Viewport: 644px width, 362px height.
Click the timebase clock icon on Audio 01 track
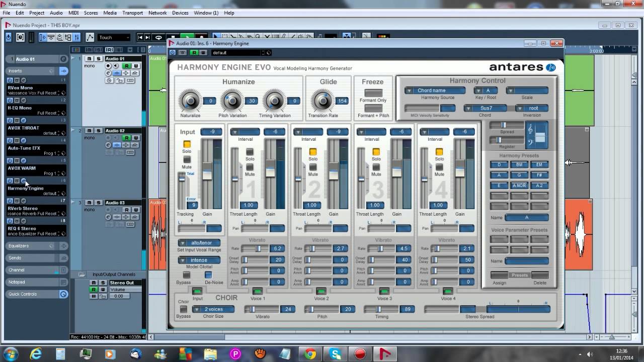tap(108, 80)
